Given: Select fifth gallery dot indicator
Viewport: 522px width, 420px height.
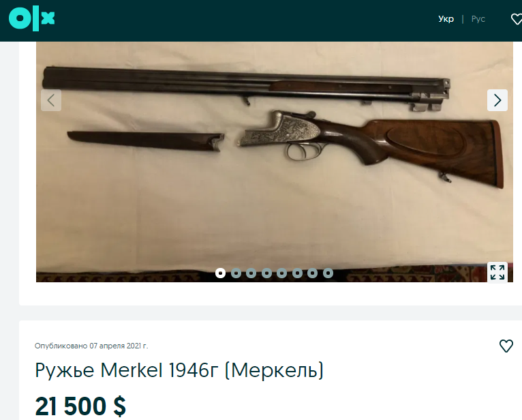Looking at the screenshot, I should [281, 273].
